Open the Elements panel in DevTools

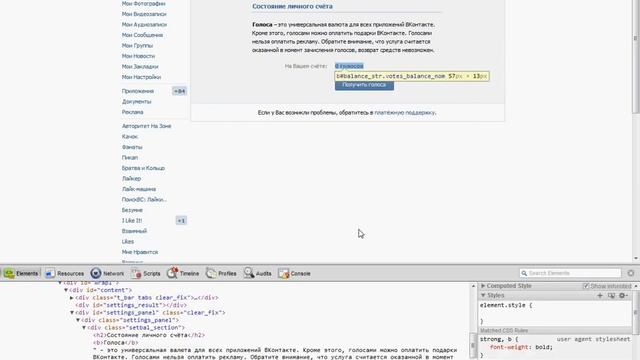tap(21, 273)
